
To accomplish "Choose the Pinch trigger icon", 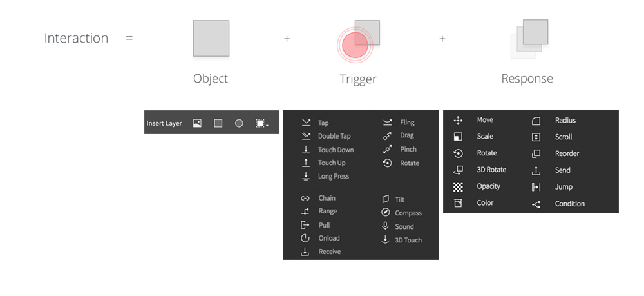I will (387, 149).
